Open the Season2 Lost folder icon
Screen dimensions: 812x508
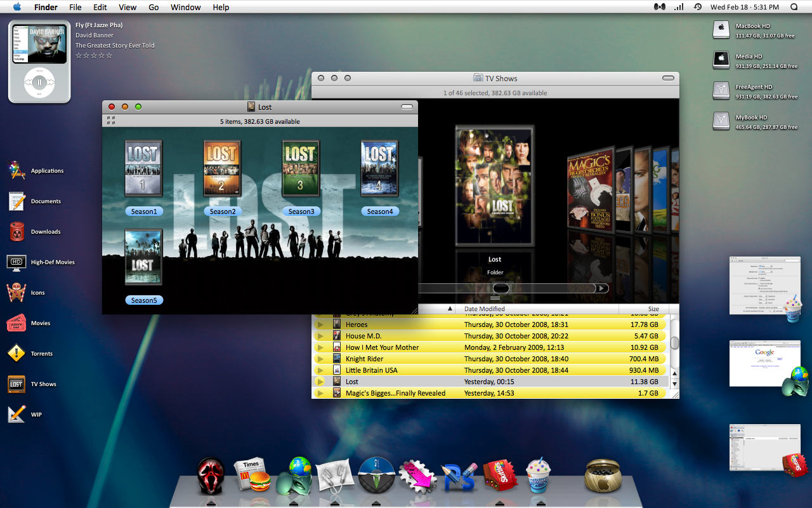click(x=222, y=168)
